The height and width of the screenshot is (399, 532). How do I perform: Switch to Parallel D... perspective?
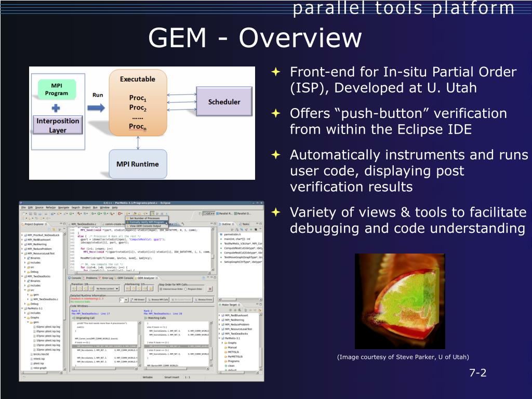(x=242, y=214)
